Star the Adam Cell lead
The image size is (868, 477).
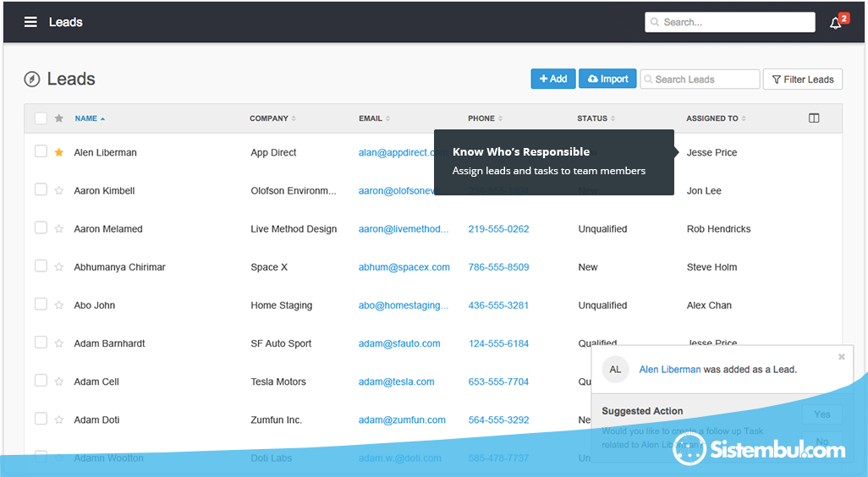point(58,381)
